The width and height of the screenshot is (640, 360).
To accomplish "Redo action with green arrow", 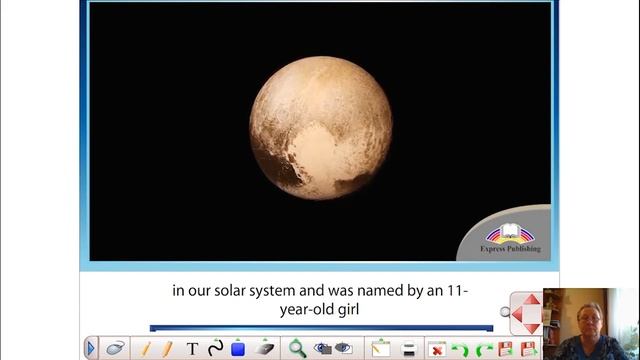I will click(x=484, y=350).
